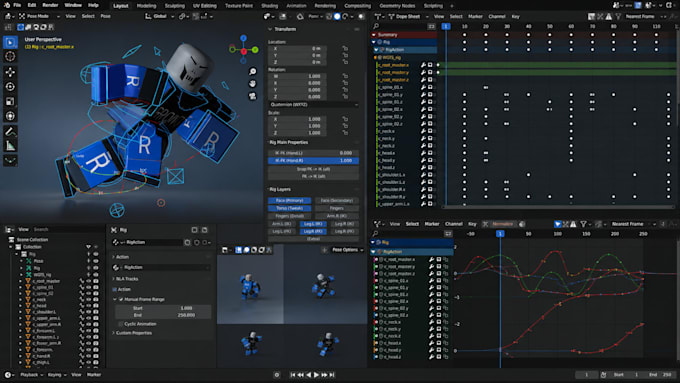The height and width of the screenshot is (383, 680).
Task: Toggle visibility eye for c_neck in outliner
Action: [89, 300]
